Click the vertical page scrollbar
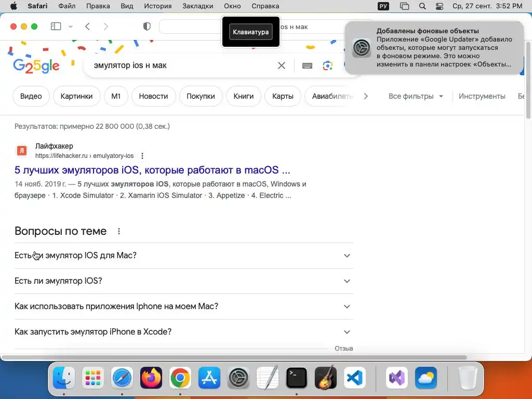This screenshot has width=532, height=399. click(x=528, y=80)
